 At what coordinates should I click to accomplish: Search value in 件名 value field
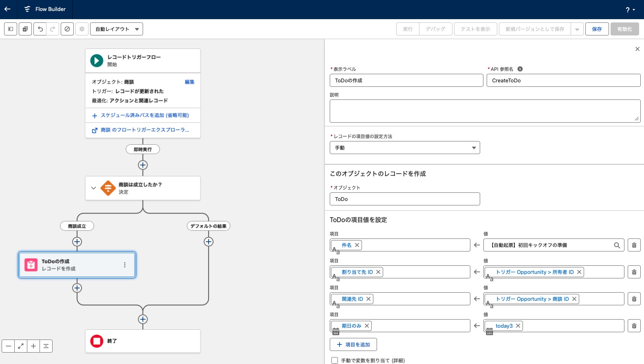(554, 245)
